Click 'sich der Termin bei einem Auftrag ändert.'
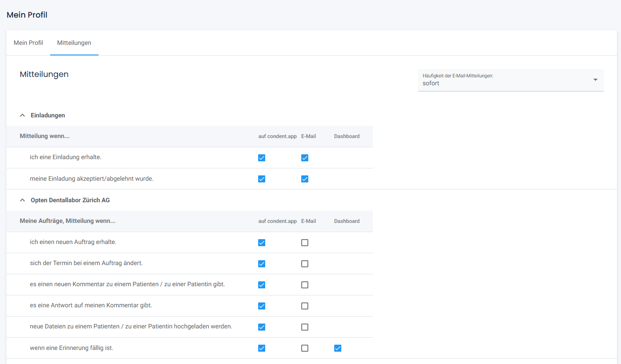The width and height of the screenshot is (621, 364). click(x=86, y=263)
